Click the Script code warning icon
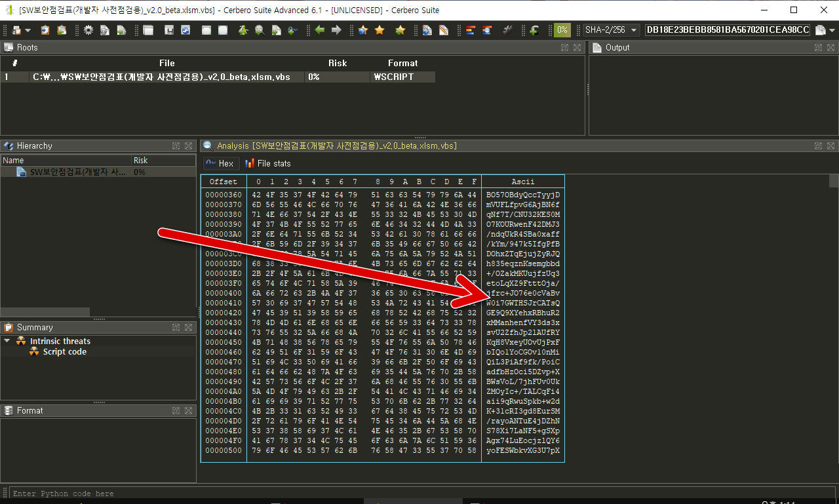The image size is (839, 504). 34,352
